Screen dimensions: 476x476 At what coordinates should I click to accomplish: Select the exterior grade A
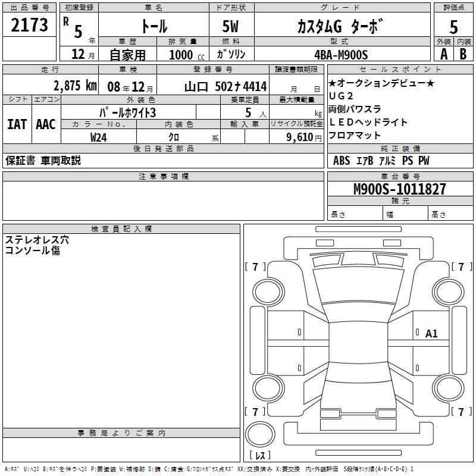(x=444, y=54)
